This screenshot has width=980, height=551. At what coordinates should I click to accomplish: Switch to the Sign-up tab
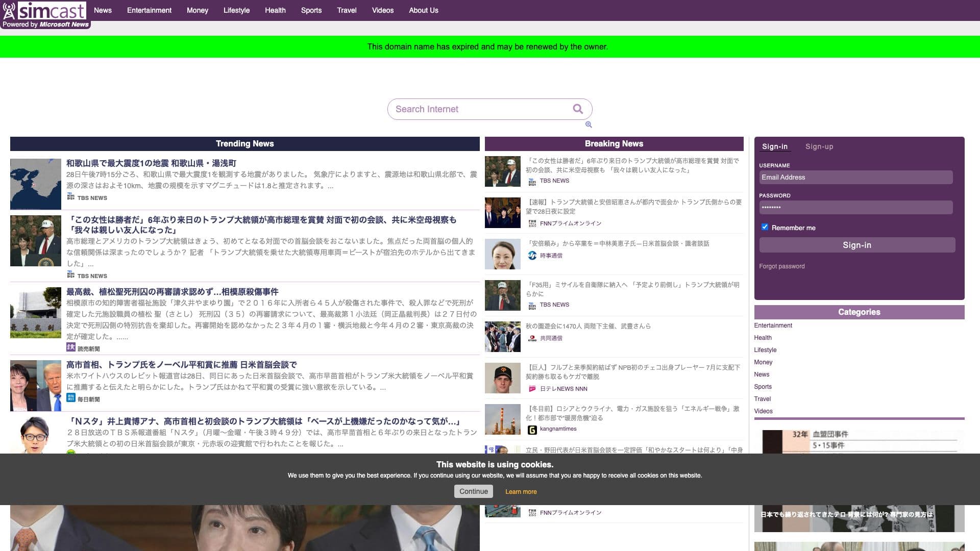pyautogui.click(x=819, y=146)
